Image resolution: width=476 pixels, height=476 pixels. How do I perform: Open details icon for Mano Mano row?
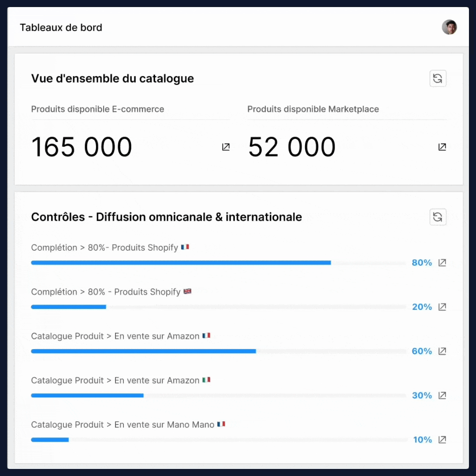click(442, 439)
